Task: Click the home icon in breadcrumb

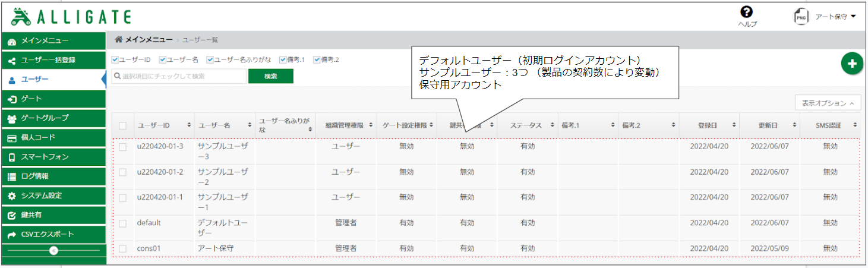Action: (118, 40)
